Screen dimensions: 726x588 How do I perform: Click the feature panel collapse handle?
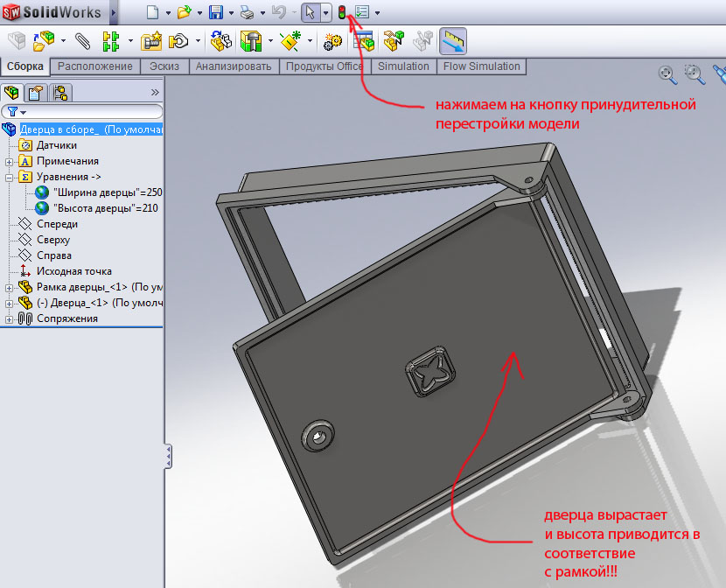pos(168,456)
